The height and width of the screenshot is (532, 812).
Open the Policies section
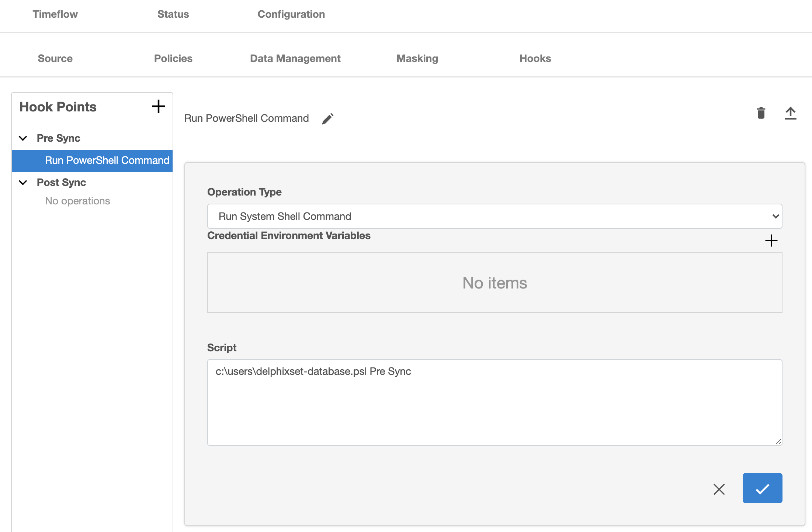173,58
